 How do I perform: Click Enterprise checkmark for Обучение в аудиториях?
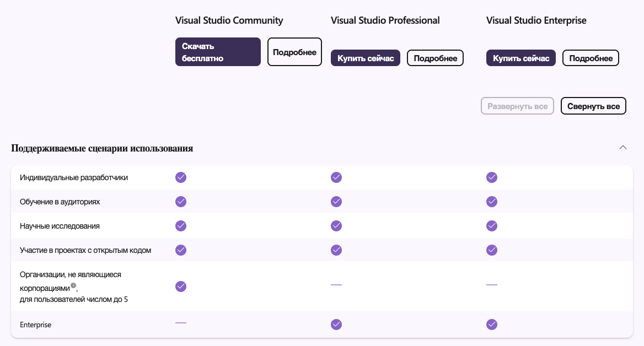point(492,202)
